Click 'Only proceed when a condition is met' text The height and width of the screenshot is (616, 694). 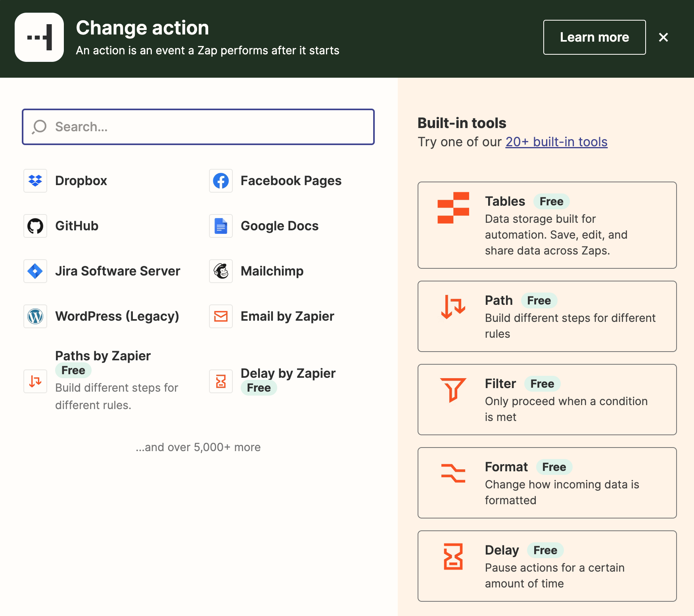(x=566, y=409)
